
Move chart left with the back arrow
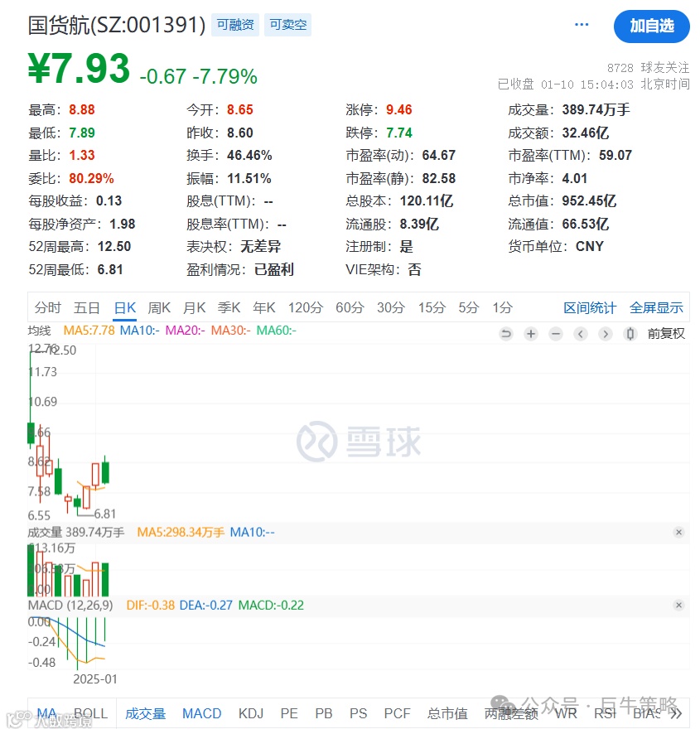(x=581, y=334)
